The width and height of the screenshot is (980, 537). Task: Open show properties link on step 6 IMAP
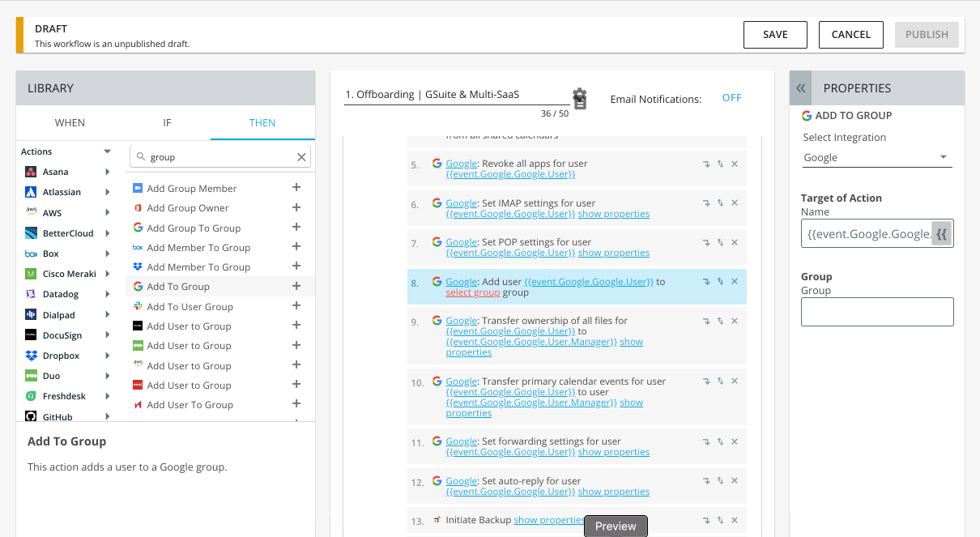pyautogui.click(x=614, y=214)
